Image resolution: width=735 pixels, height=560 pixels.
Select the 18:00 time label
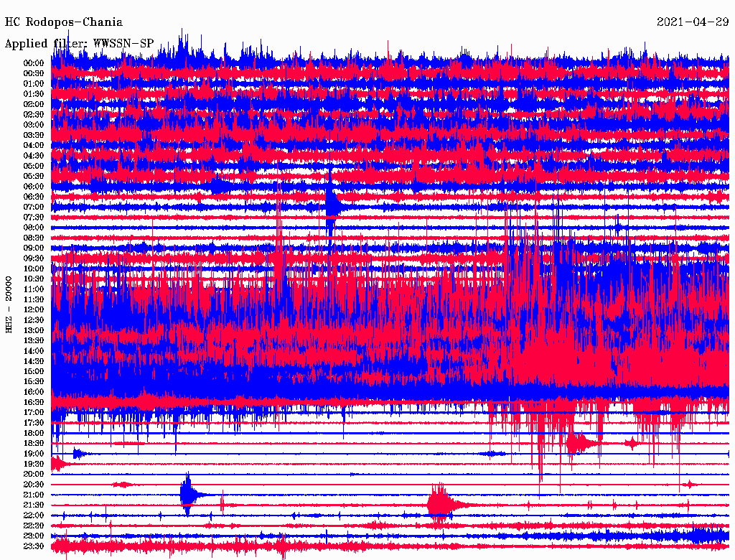point(34,434)
